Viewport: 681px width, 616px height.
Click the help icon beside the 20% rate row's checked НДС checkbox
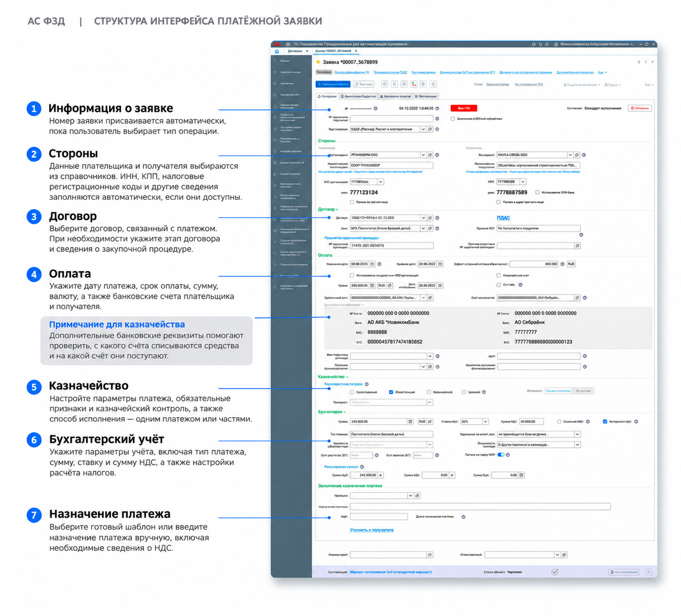[x=636, y=422]
